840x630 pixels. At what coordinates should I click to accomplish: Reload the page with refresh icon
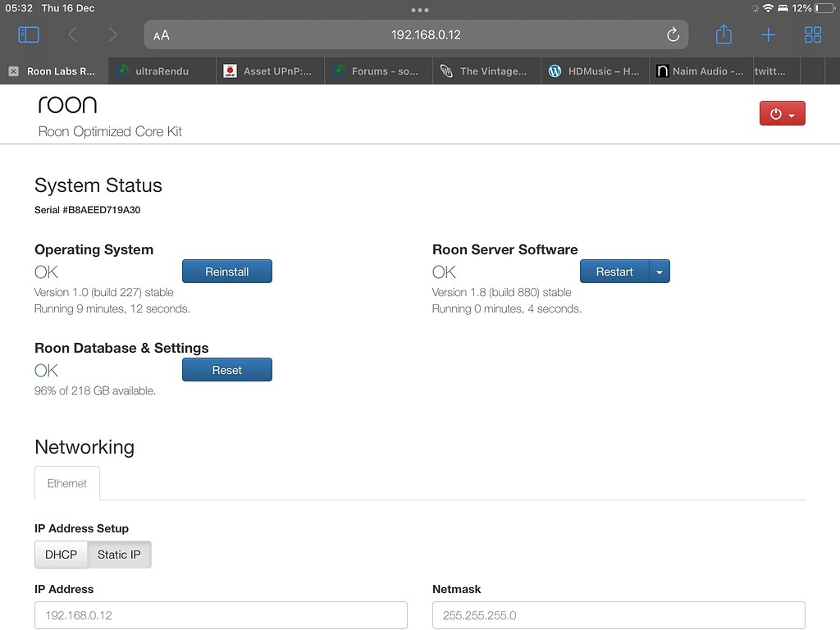[673, 34]
